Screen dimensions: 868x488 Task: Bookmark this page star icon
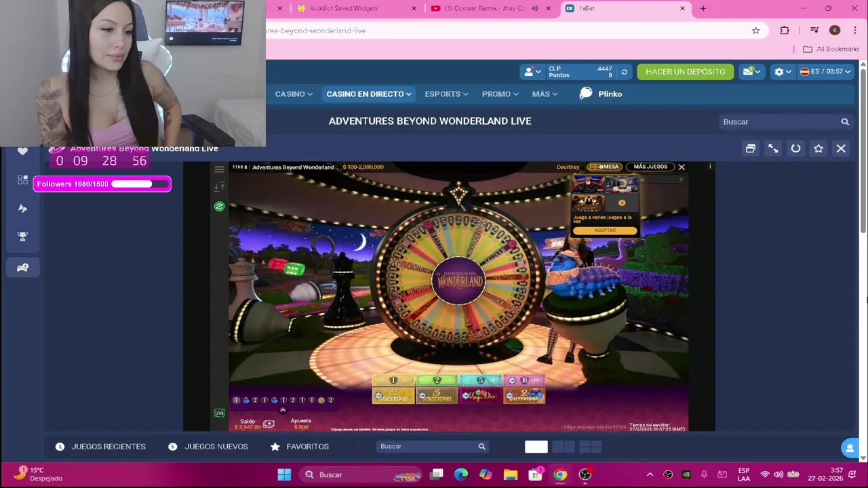755,30
